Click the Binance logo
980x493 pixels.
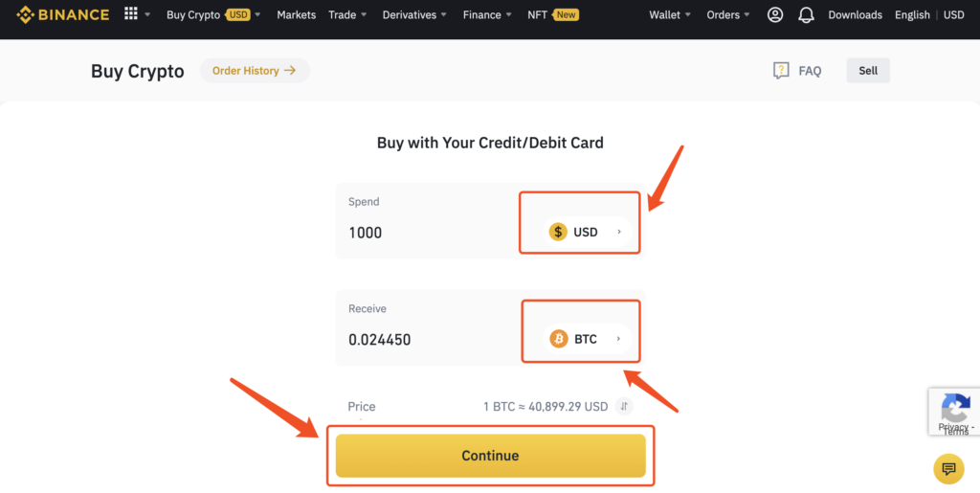coord(62,14)
